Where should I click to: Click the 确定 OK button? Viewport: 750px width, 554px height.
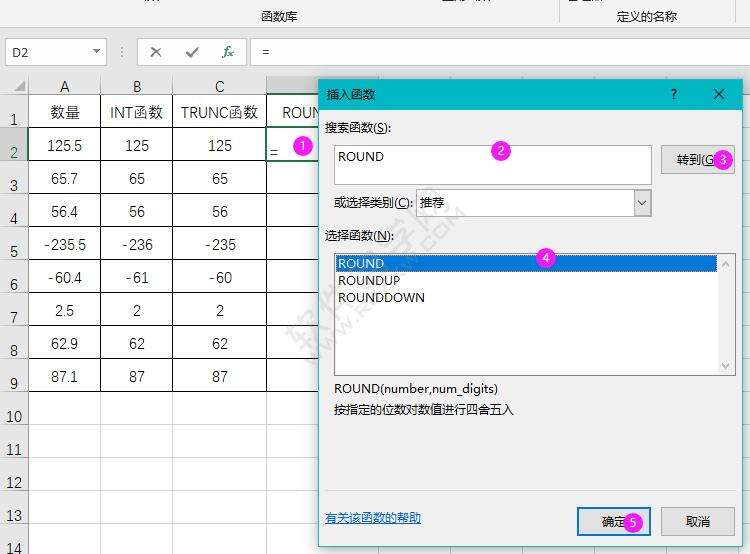point(613,521)
